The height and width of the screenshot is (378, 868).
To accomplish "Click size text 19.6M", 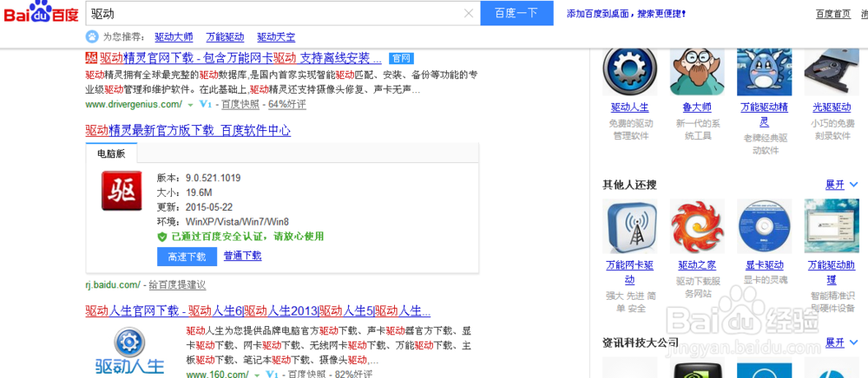I will tap(199, 192).
